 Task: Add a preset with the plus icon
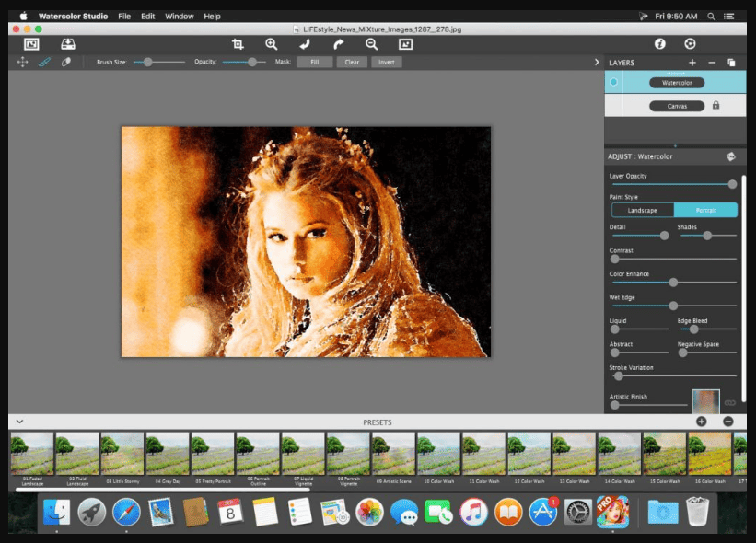(702, 422)
